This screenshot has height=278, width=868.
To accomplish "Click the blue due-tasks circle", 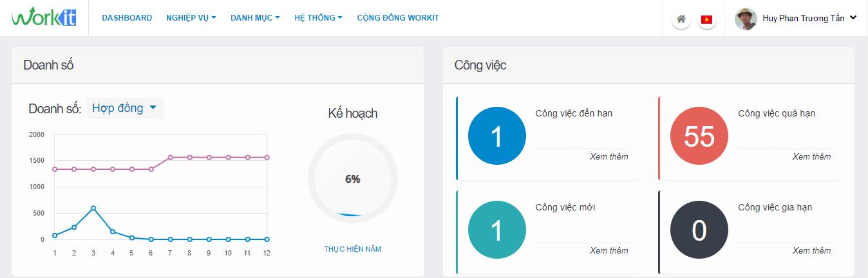I will [x=496, y=136].
